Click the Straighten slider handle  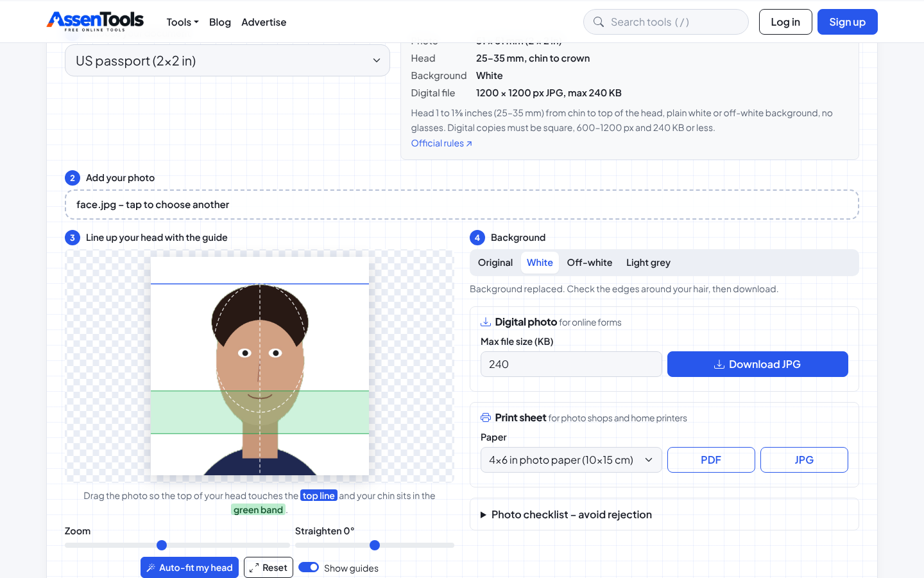click(x=375, y=545)
